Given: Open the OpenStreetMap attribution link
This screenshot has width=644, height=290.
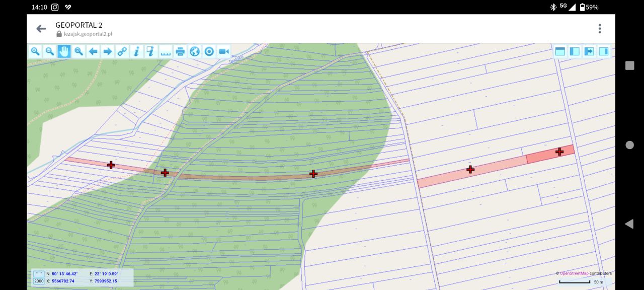Looking at the screenshot, I should pyautogui.click(x=574, y=273).
